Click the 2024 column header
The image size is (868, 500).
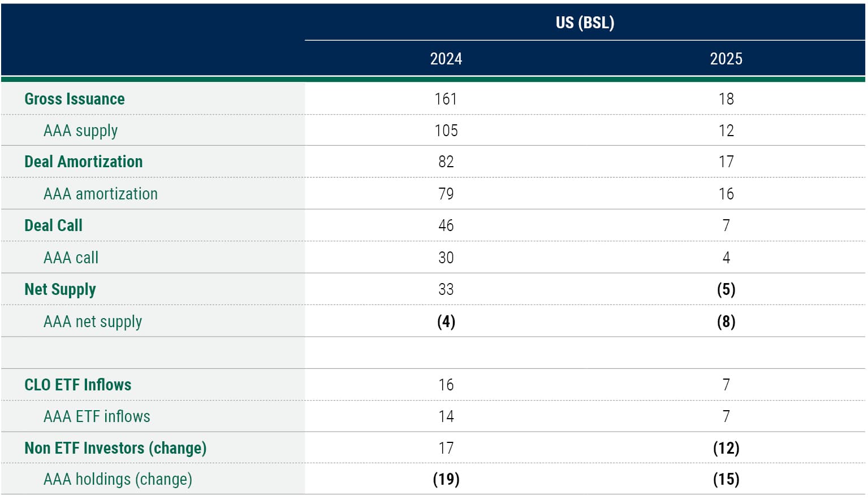tap(445, 58)
